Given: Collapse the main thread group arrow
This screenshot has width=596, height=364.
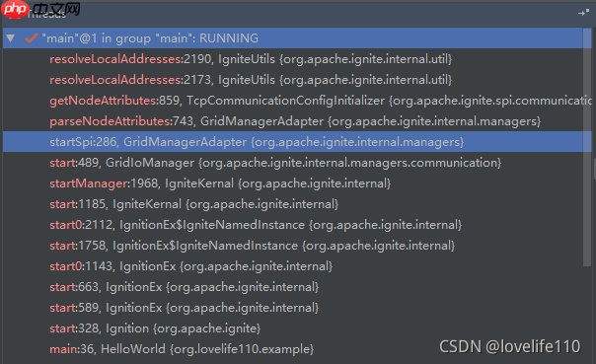Looking at the screenshot, I should point(11,38).
